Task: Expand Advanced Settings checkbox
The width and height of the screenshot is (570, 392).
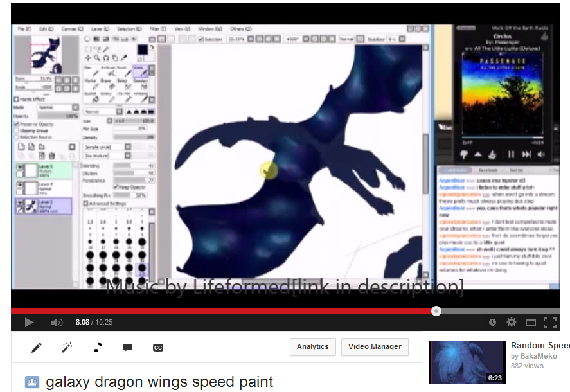Action: click(x=86, y=203)
